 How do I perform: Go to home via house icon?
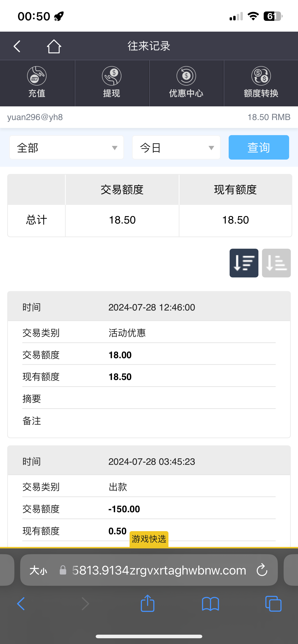pyautogui.click(x=54, y=46)
